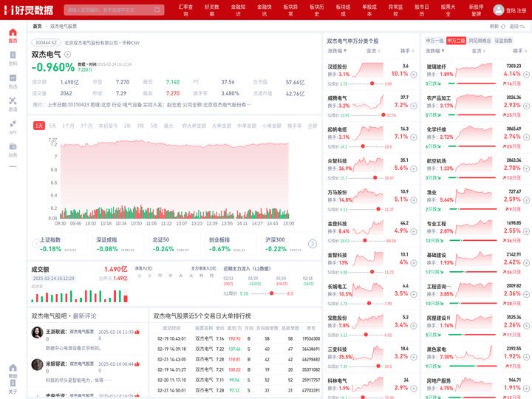Click the 52-week price marker for 威腾电气
Viewport: 532px width, 399px height.
[383, 115]
